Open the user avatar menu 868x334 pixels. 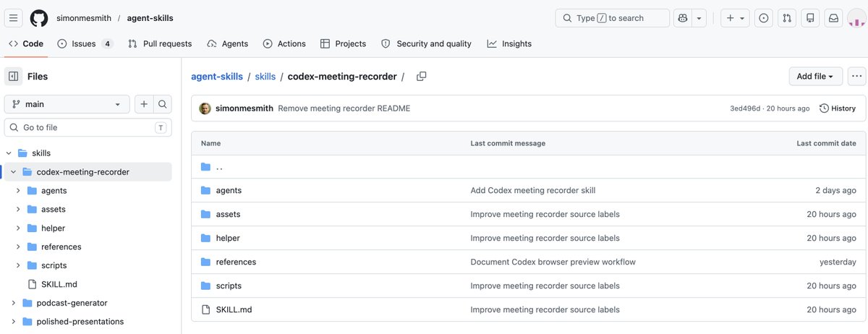pyautogui.click(x=855, y=18)
